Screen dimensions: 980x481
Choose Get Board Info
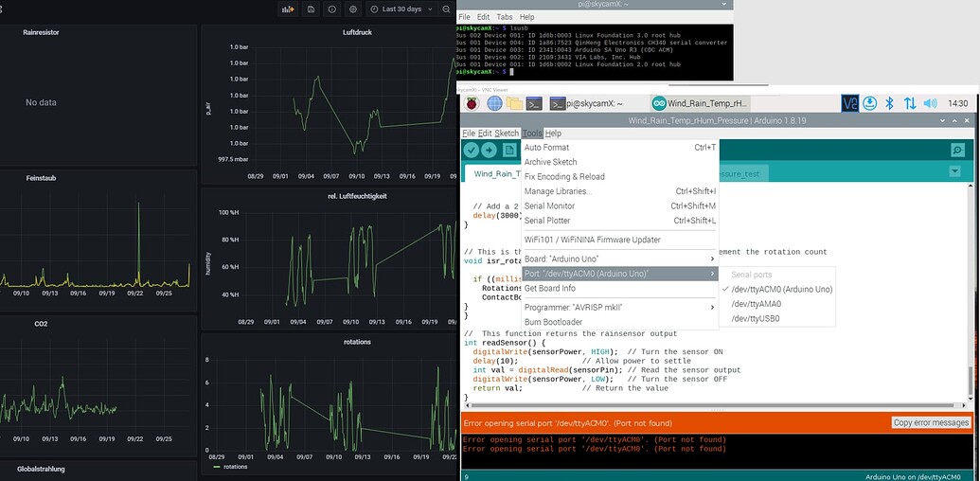619,288
